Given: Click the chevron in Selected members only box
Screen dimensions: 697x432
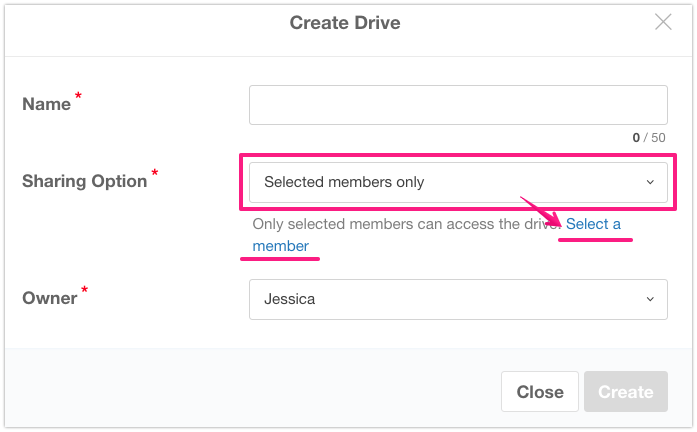Looking at the screenshot, I should (x=650, y=182).
